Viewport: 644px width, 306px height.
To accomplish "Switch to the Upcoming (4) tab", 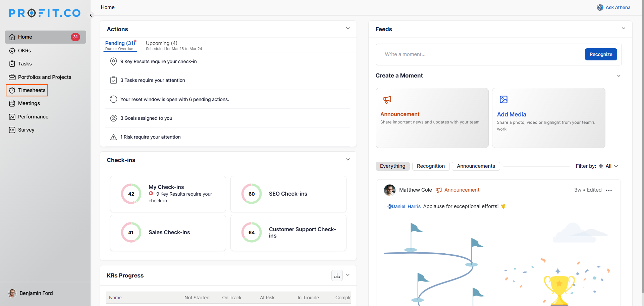I will click(161, 43).
